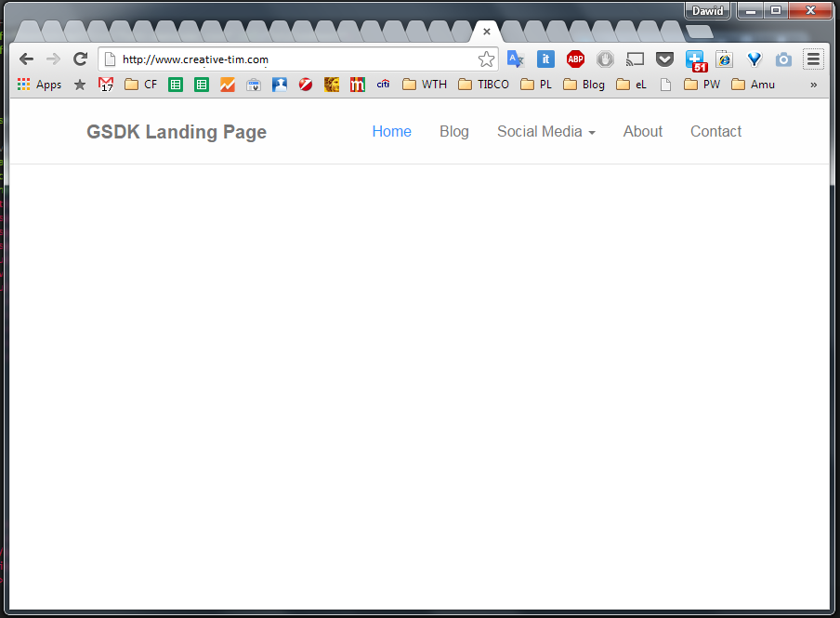The image size is (840, 618).
Task: Click the Cast extension icon
Action: 635,59
